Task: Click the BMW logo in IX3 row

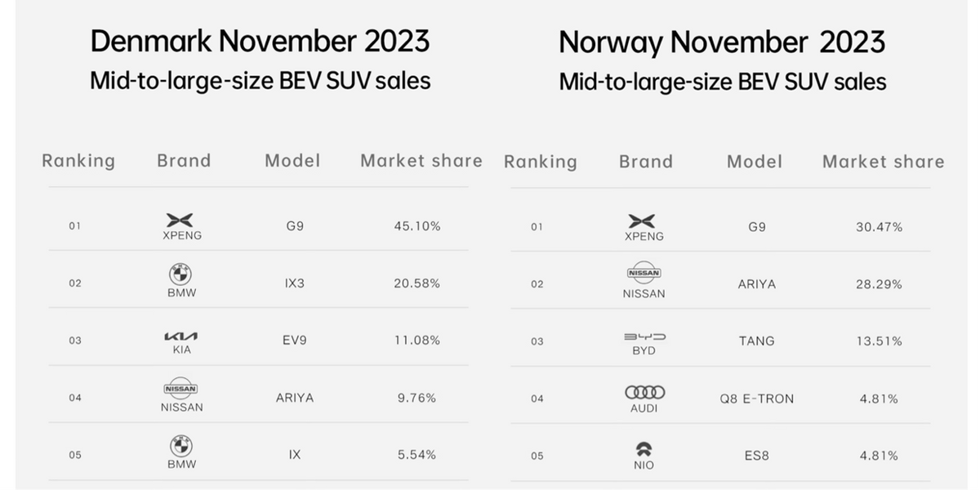Action: click(x=180, y=274)
